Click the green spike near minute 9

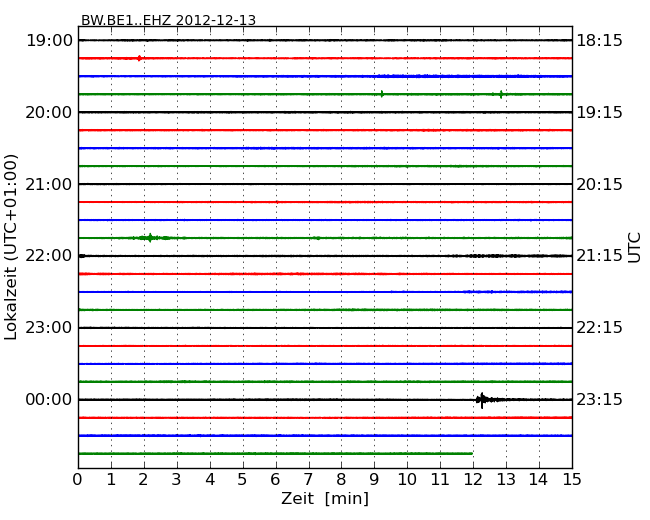point(382,94)
